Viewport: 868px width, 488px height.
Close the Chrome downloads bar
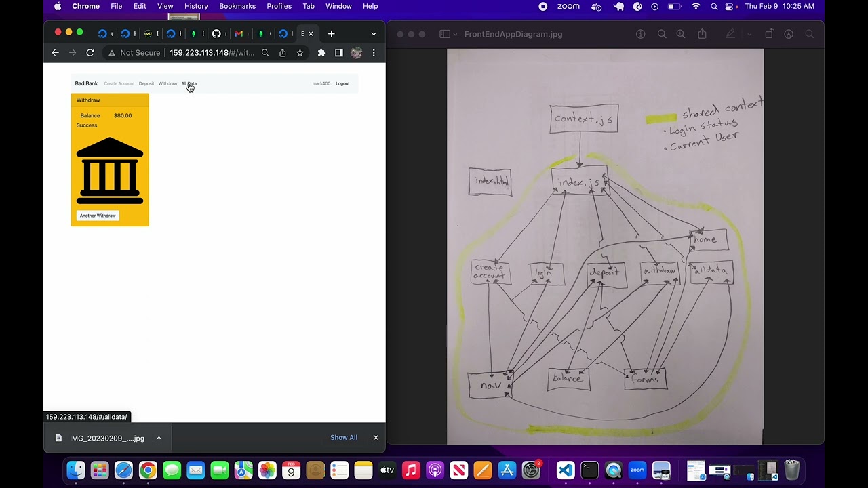click(x=376, y=438)
